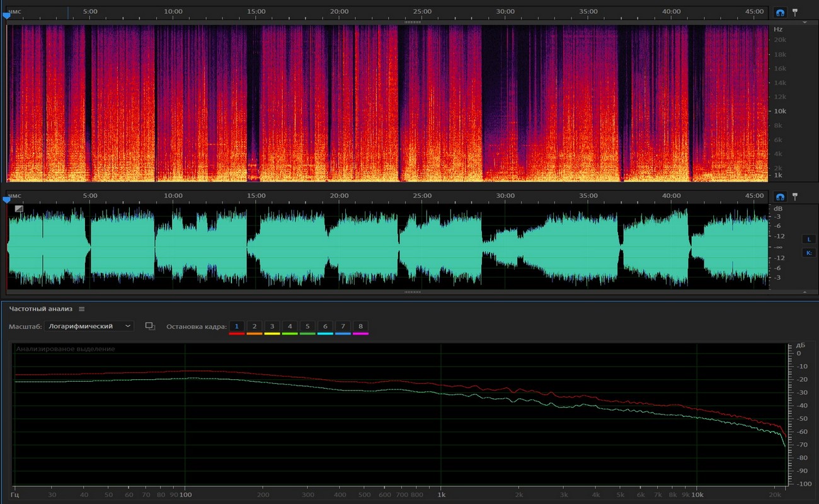The width and height of the screenshot is (819, 504).
Task: Click the blue playhead marker on spectrogram ruler
Action: tap(7, 16)
